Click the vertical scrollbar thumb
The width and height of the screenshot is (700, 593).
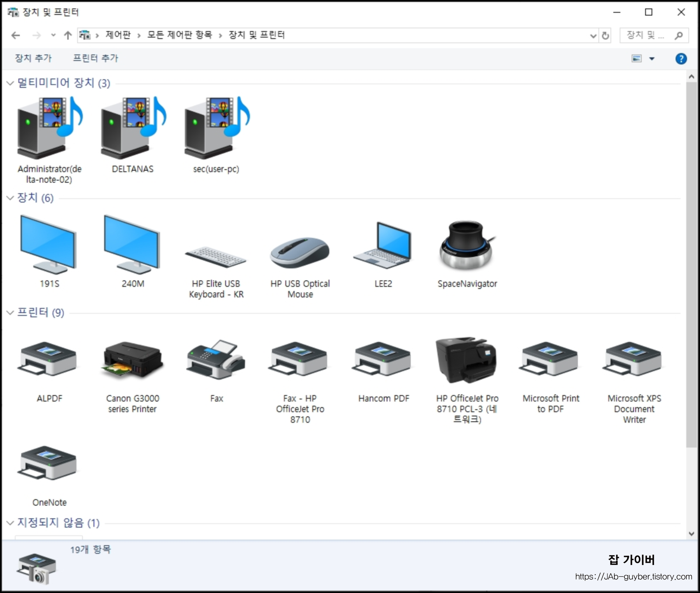click(691, 264)
